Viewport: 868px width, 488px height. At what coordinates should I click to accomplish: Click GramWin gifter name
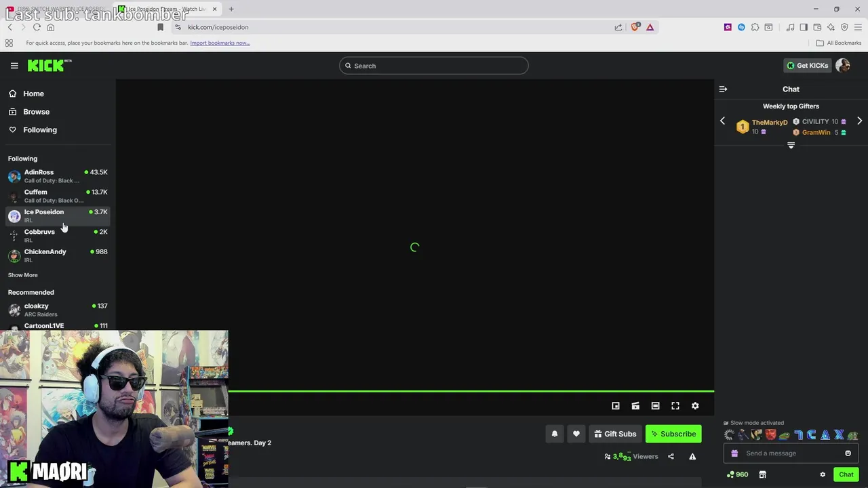tap(816, 133)
